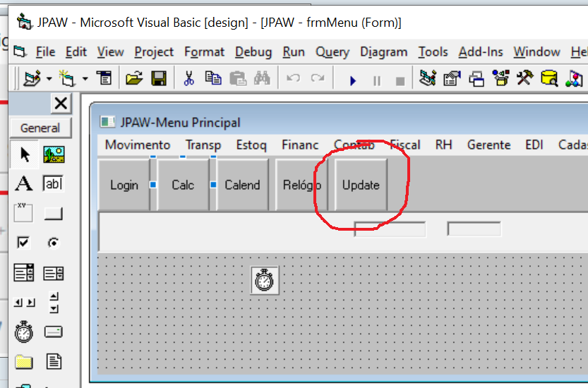Close the Toolbox panel with X
The width and height of the screenshot is (588, 388).
(x=61, y=104)
